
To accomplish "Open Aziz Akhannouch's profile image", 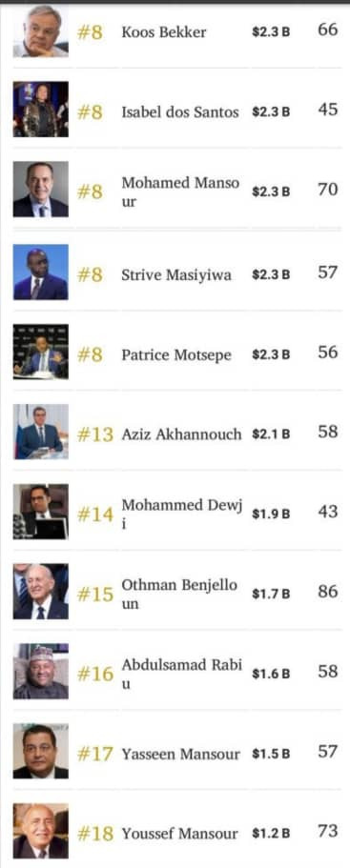I will (41, 432).
